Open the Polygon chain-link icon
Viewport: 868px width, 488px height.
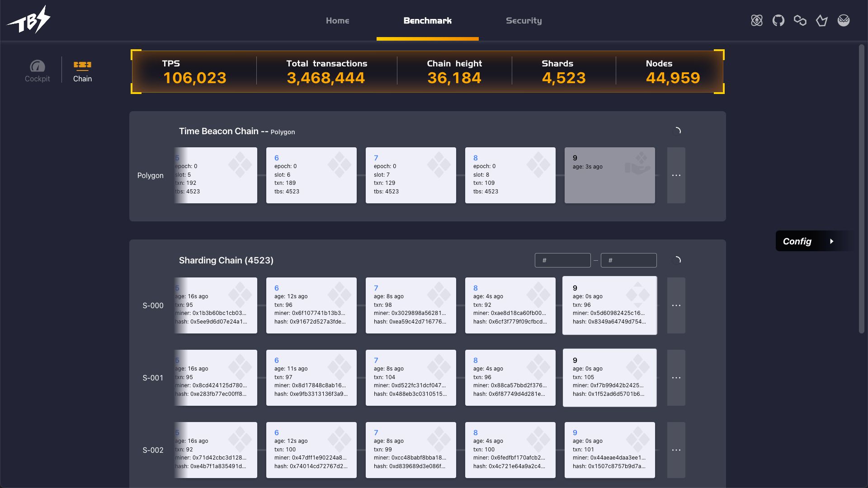click(800, 20)
